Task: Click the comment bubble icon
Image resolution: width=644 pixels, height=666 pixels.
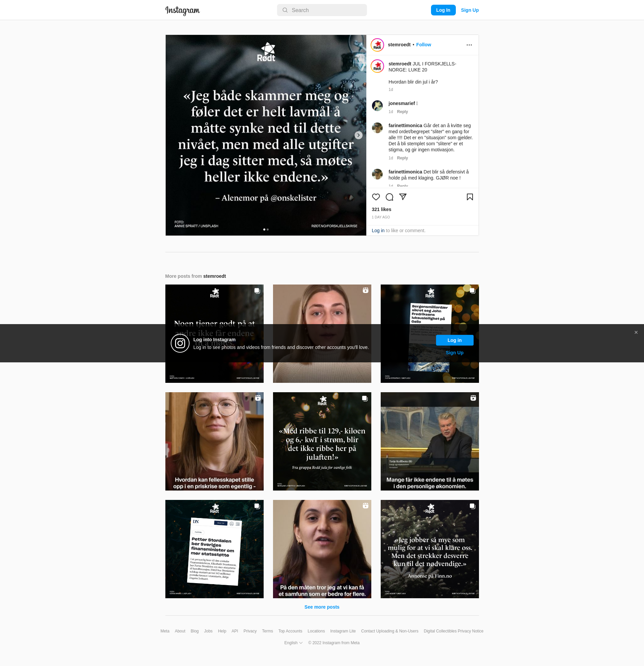Action: point(389,197)
